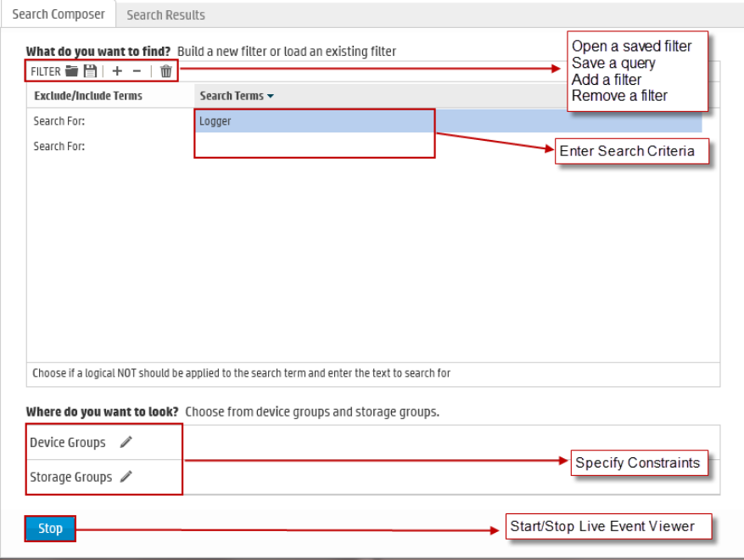Expand the Search Terms dropdown
744x560 pixels.
[270, 96]
